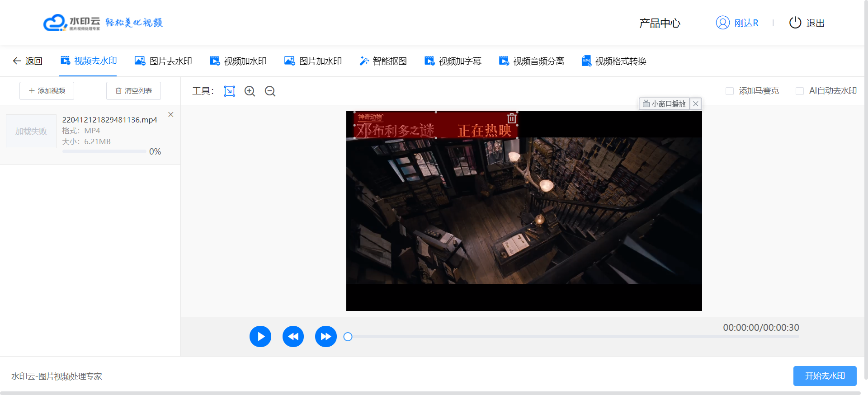Remove 220412121829481136.mp4 from list
The image size is (868, 395).
tap(171, 115)
